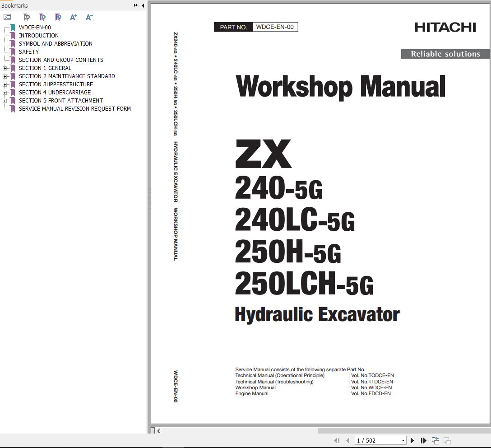Click the 250LCH-5G model text

[304, 284]
